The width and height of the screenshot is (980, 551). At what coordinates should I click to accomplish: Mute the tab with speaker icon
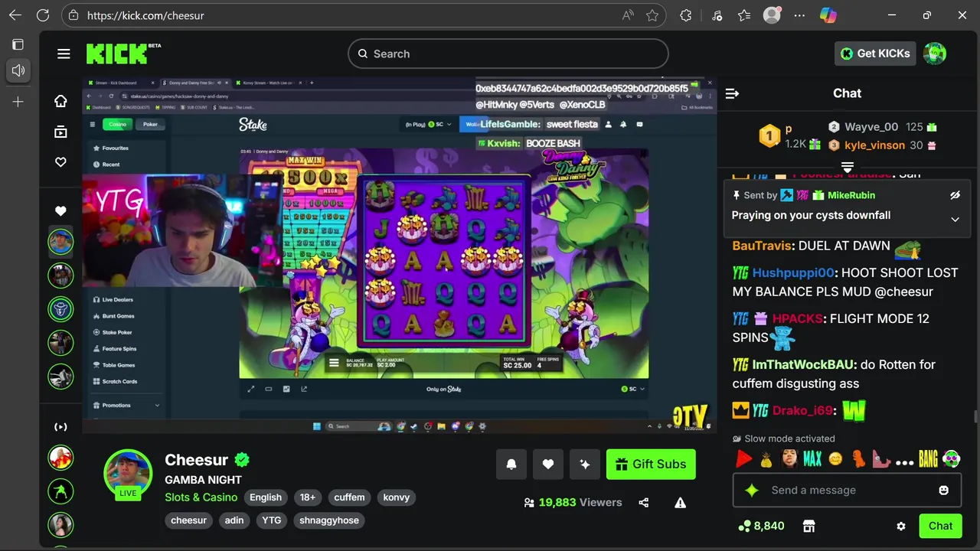18,70
